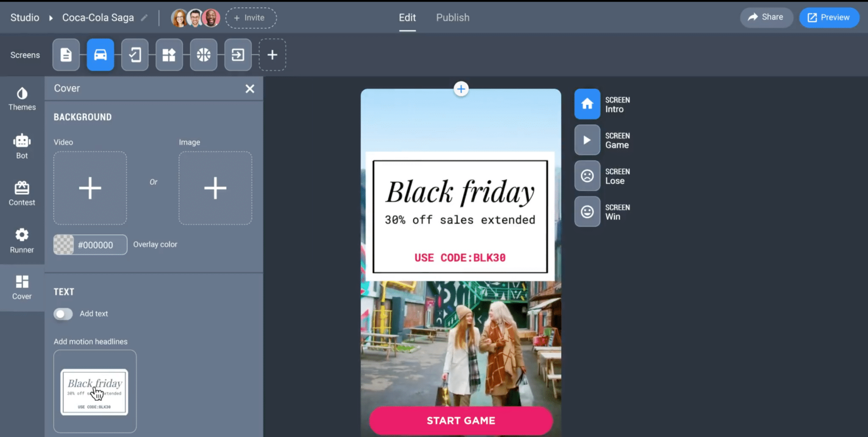868x437 pixels.
Task: Open the project in Preview
Action: pos(829,17)
